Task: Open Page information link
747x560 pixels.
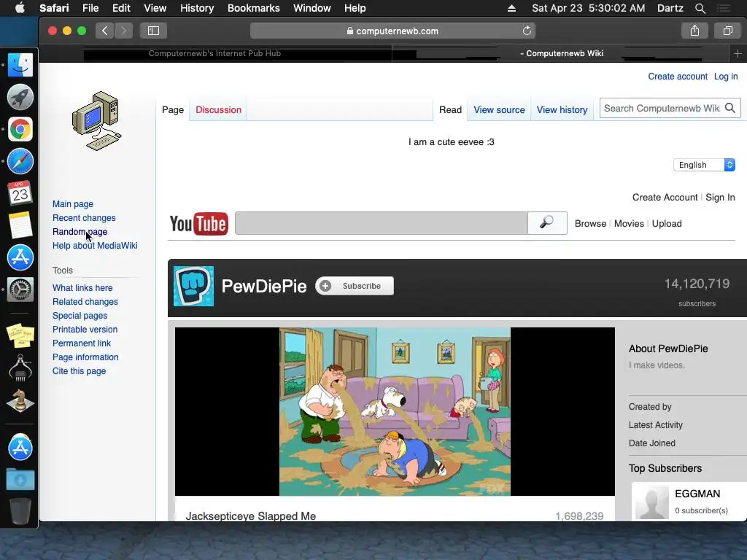Action: click(x=85, y=357)
